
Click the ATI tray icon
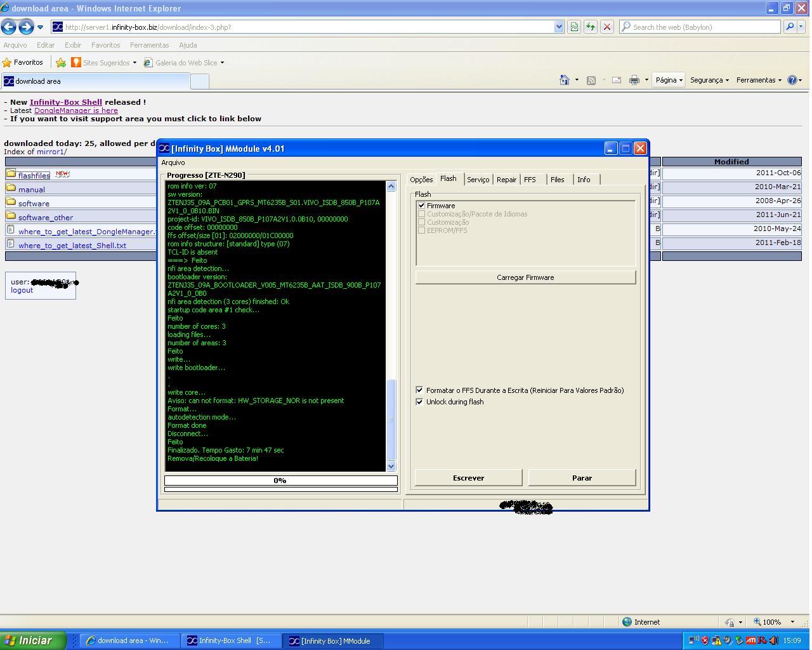[750, 640]
